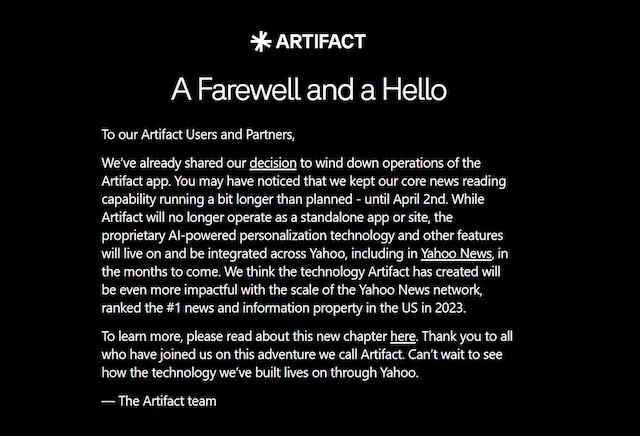Click the phrase "We've already shared our"
Screen dimensions: 640x436
pyautogui.click(x=174, y=162)
